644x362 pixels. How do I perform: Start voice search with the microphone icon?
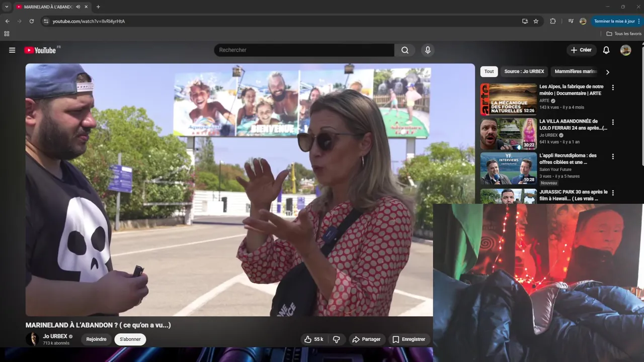428,50
